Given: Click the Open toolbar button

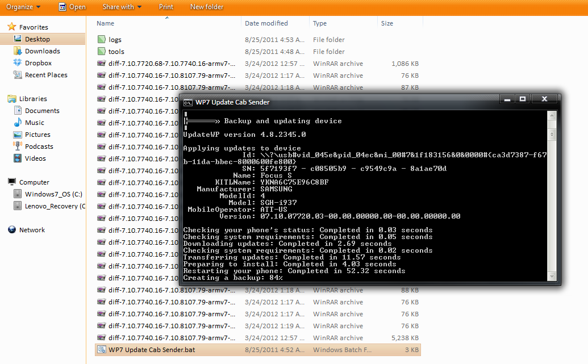Looking at the screenshot, I should tap(72, 7).
